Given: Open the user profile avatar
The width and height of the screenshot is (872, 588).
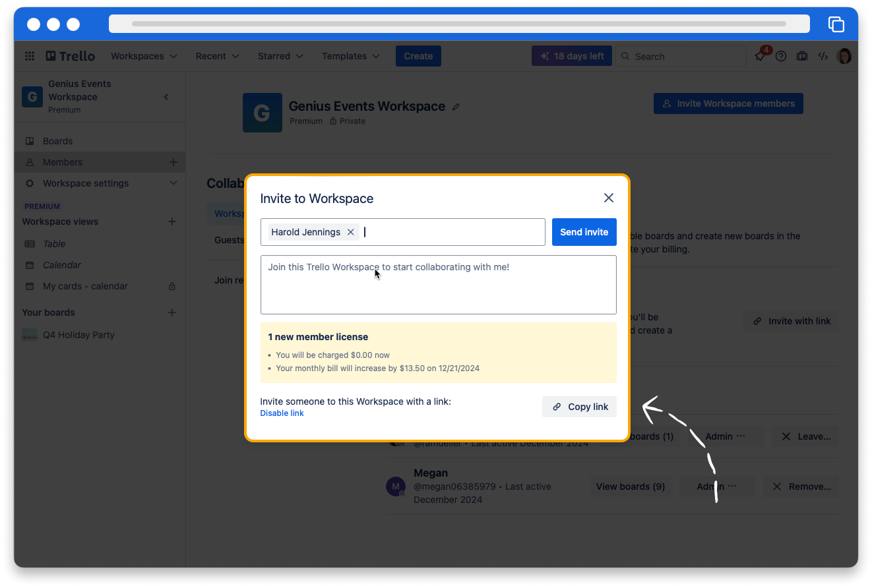Looking at the screenshot, I should point(844,56).
